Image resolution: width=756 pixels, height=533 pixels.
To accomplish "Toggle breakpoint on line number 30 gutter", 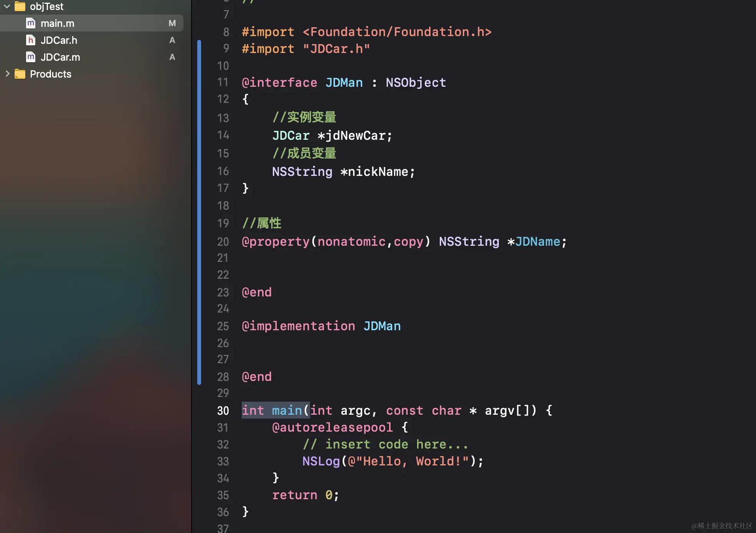I will (x=223, y=411).
